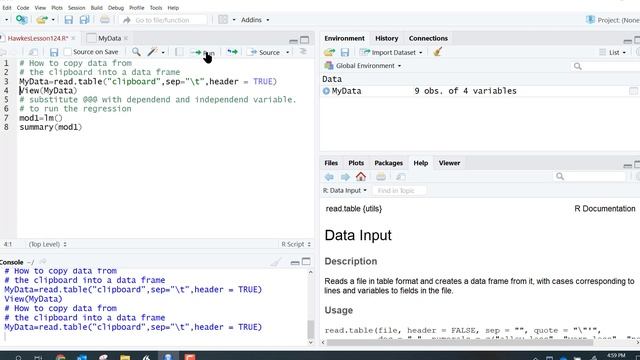Open find/replace magnifier in editor
This screenshot has width=640, height=360.
(x=136, y=52)
